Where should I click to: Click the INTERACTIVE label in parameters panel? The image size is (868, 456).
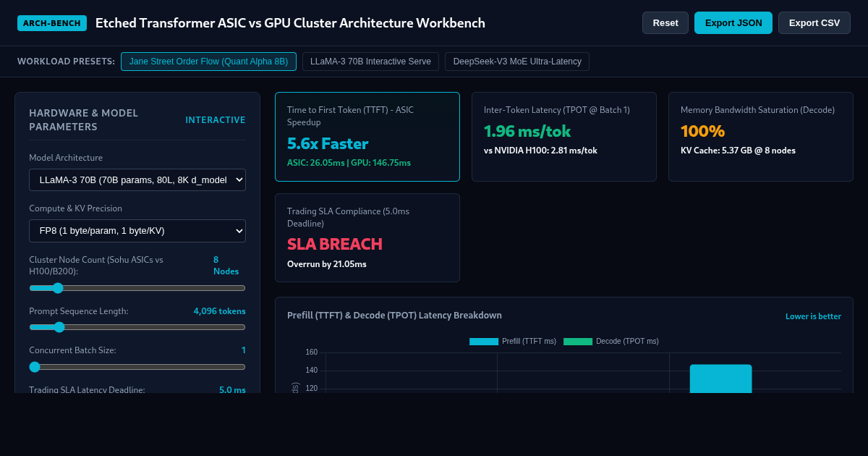(216, 120)
